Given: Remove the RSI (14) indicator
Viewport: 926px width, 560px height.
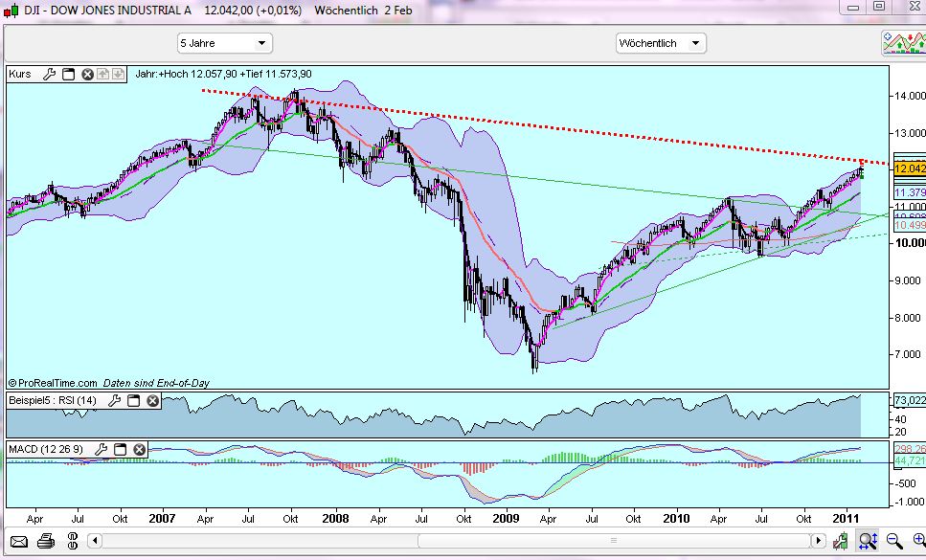Looking at the screenshot, I should (150, 400).
